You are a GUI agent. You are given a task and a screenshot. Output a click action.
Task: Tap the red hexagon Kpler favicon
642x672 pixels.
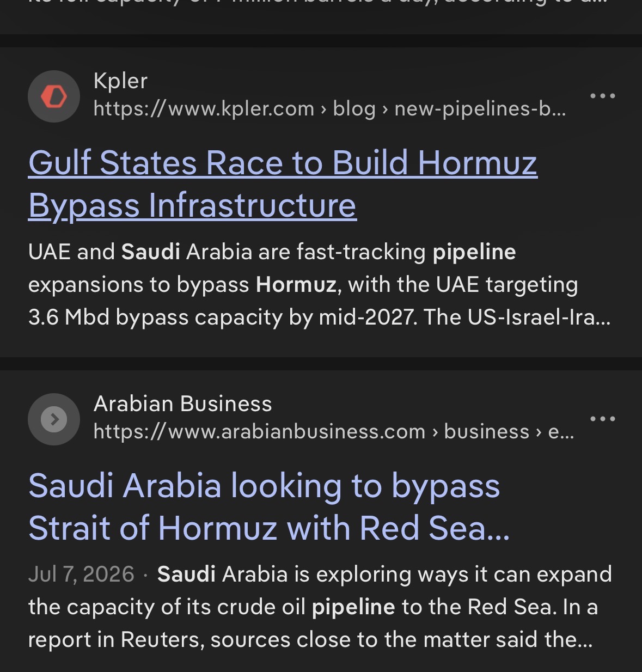[54, 96]
